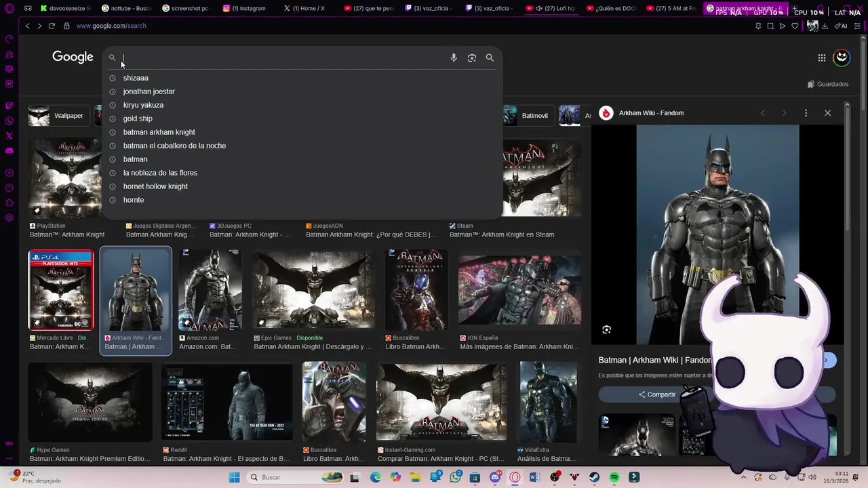This screenshot has height=488, width=868.
Task: Switch to the Instagram browser tab
Action: pos(244,8)
